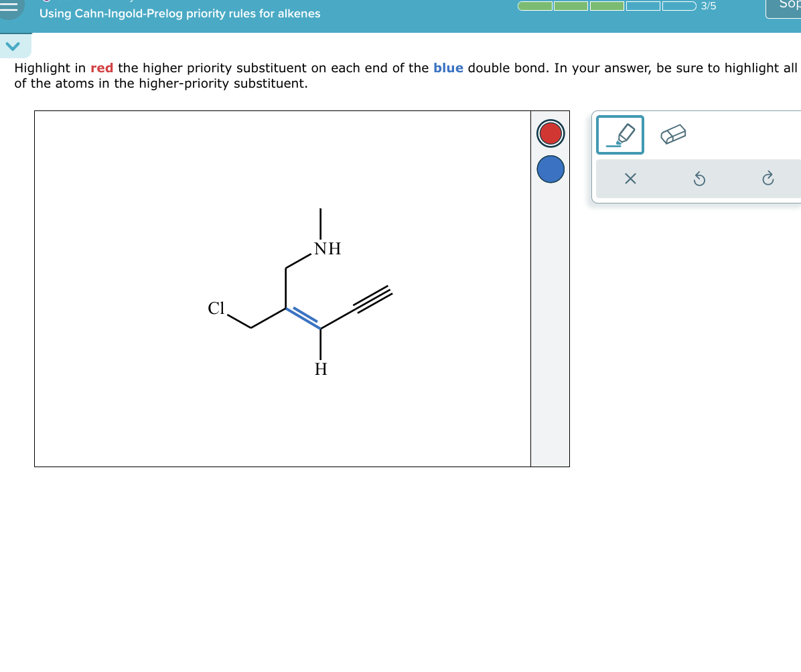Viewport: 801px width, 672px height.
Task: Click the Cl atom in the structure
Action: pyautogui.click(x=217, y=309)
